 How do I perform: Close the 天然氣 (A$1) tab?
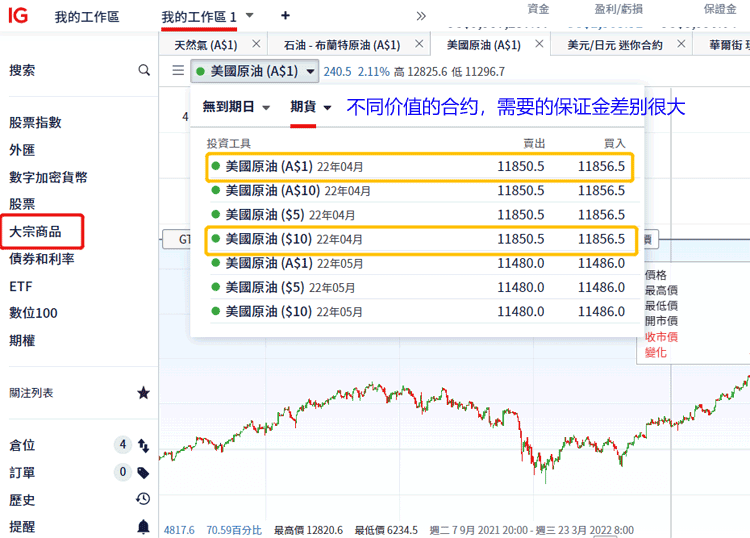[x=256, y=44]
